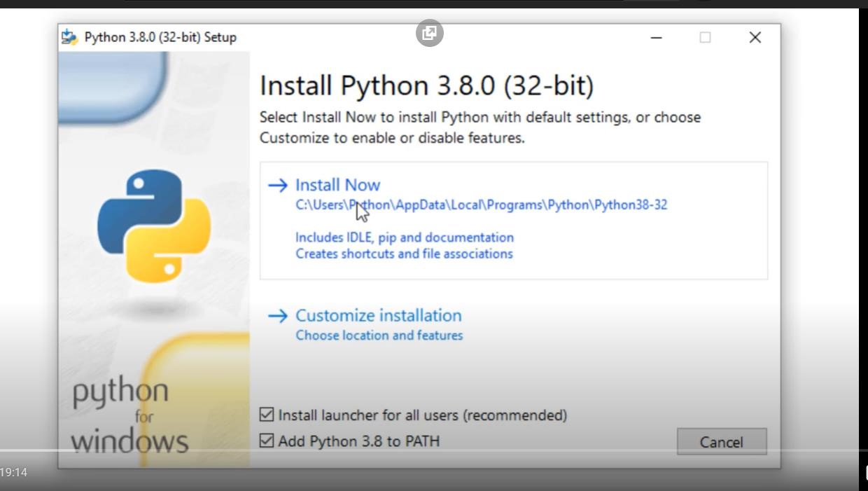Click the "Install Python 3.8.0 (32-bit)" heading
The width and height of the screenshot is (868, 491).
click(426, 85)
